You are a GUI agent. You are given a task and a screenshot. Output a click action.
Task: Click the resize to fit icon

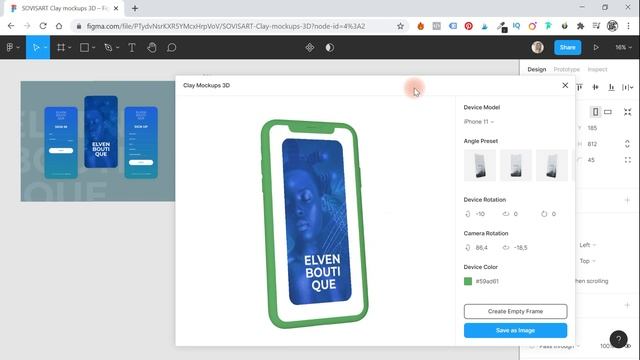click(627, 112)
